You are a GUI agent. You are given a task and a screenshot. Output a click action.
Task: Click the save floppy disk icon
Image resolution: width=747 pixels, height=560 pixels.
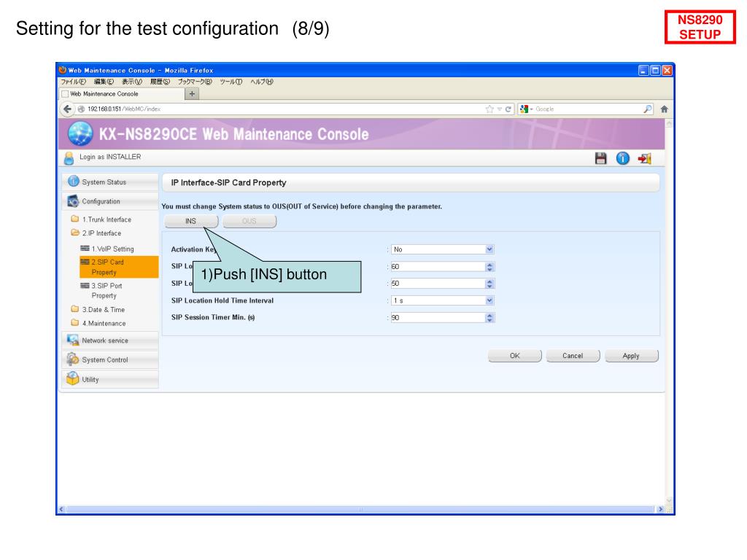pos(601,158)
